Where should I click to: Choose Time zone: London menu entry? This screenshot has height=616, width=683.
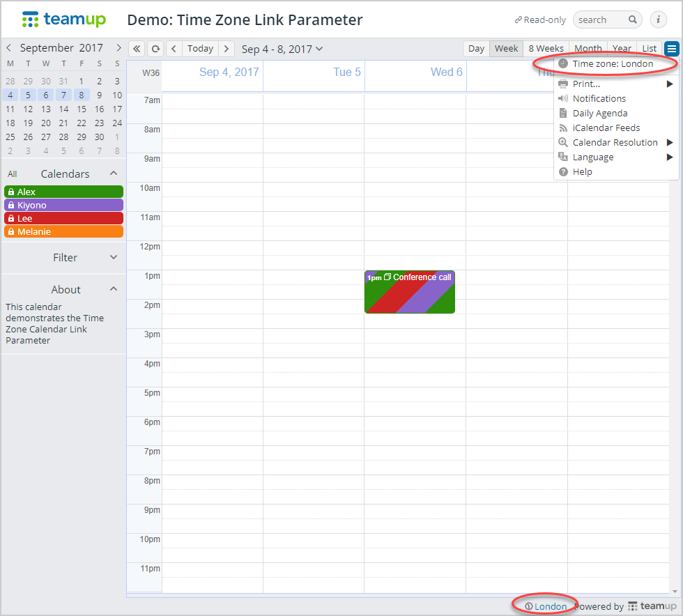click(x=616, y=63)
